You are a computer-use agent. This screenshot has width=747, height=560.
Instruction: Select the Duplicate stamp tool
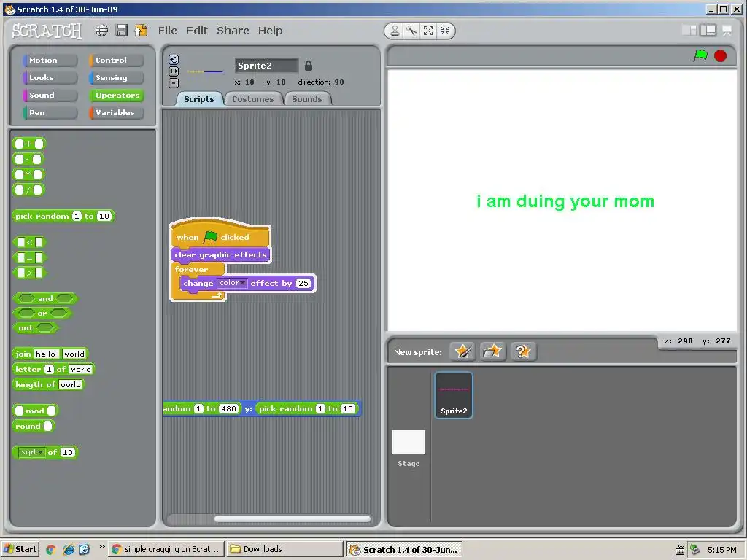[395, 31]
